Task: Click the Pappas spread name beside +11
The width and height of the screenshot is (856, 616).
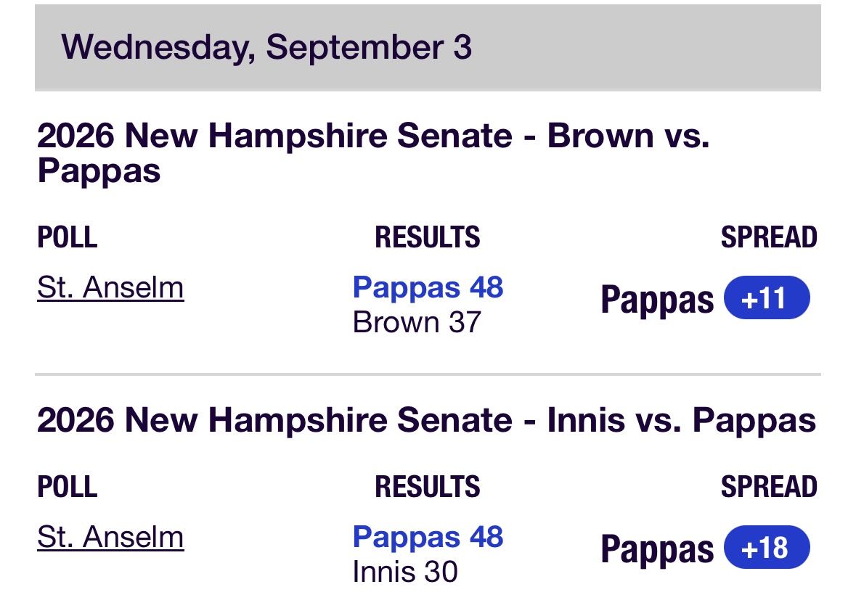Action: tap(657, 300)
